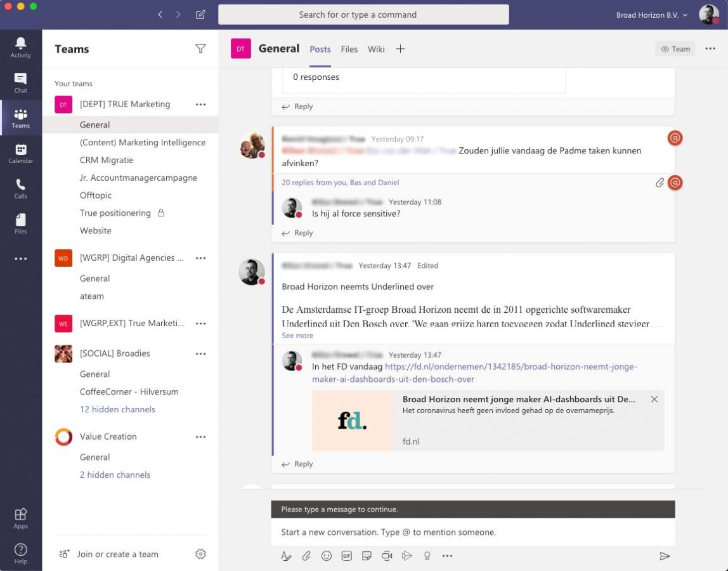Screen dimensions: 728x571
Task: Open the Activity bell icon
Action: click(20, 48)
